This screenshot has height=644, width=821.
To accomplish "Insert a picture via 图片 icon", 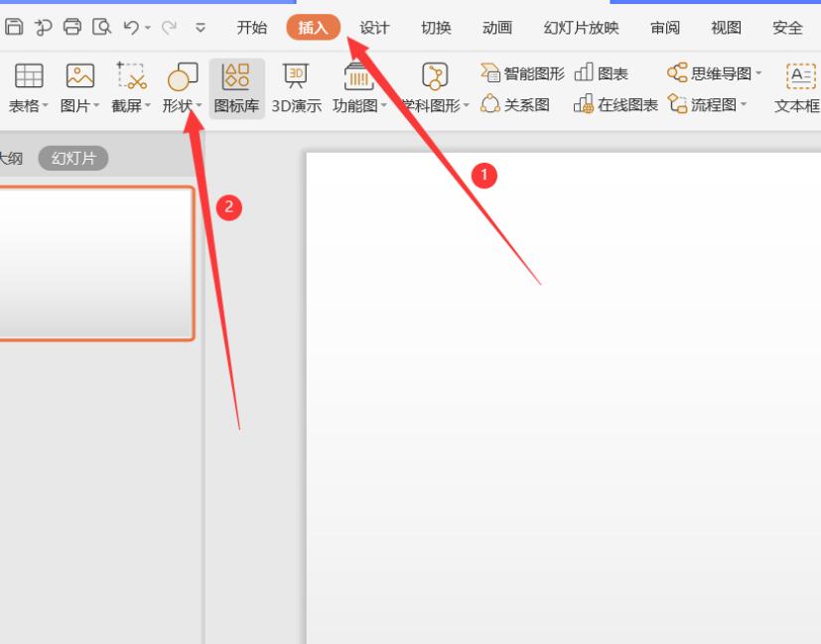I will tap(80, 87).
